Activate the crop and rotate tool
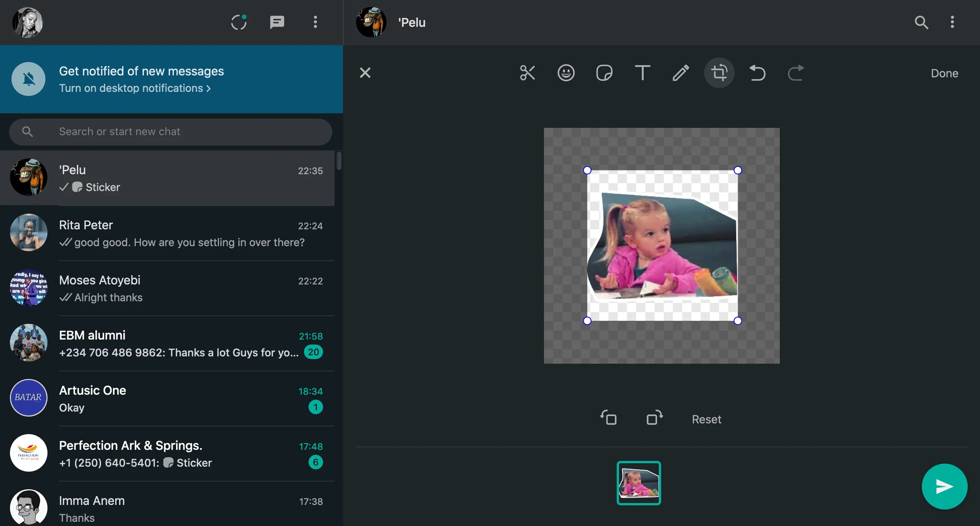 coord(719,73)
